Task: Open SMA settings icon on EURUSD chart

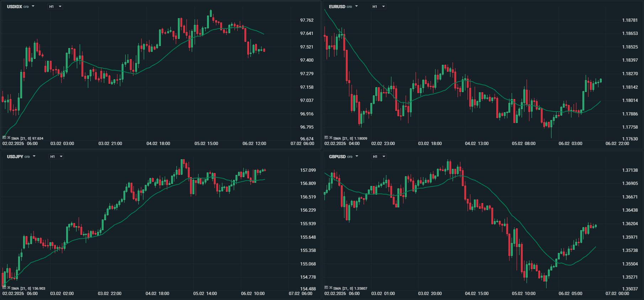Action: click(326, 138)
